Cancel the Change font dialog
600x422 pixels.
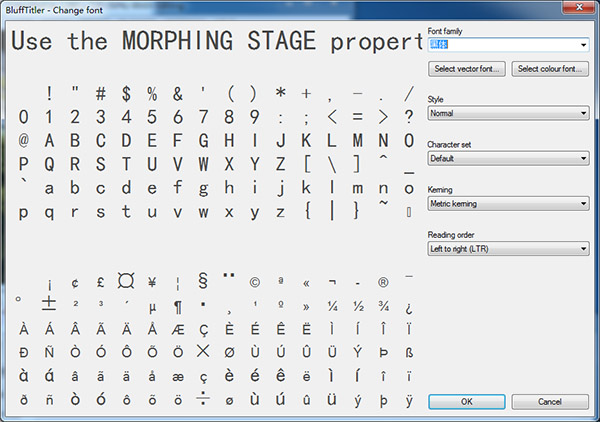550,401
